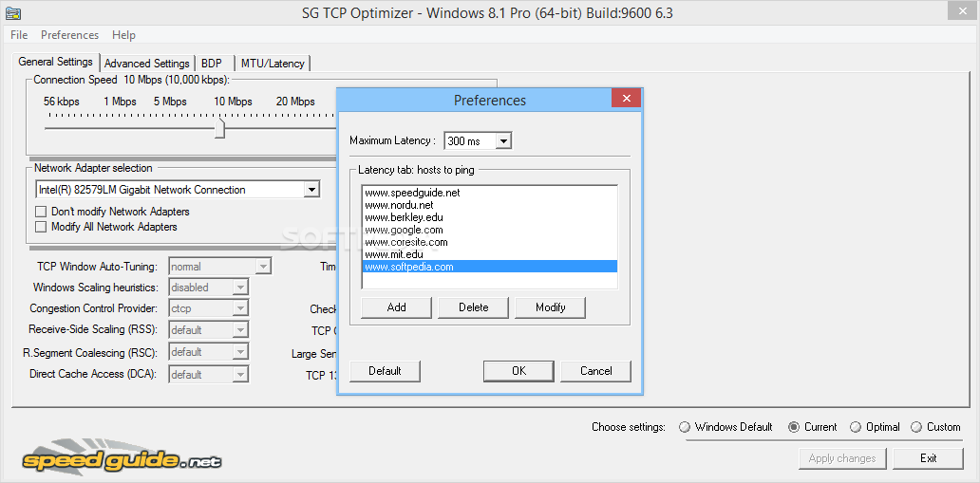
Task: Choose Custom settings radio button
Action: click(x=916, y=427)
